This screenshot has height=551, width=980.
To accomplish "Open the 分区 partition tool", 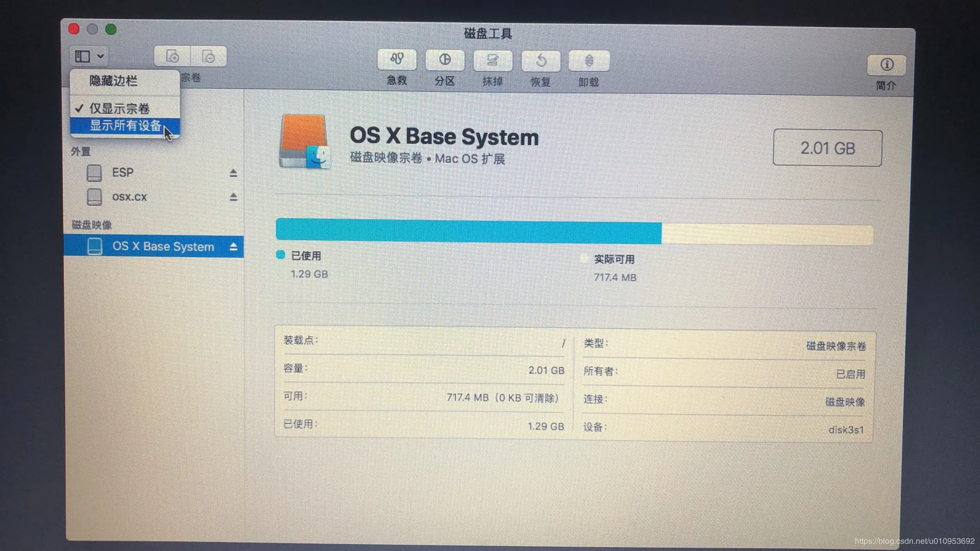I will pos(445,60).
